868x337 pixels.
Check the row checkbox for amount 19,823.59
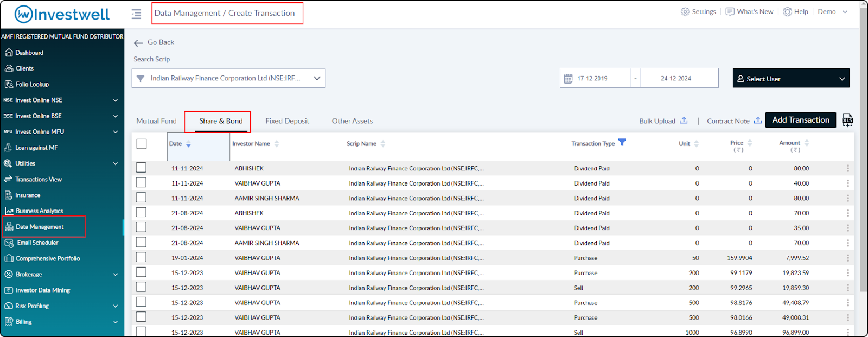pyautogui.click(x=141, y=272)
